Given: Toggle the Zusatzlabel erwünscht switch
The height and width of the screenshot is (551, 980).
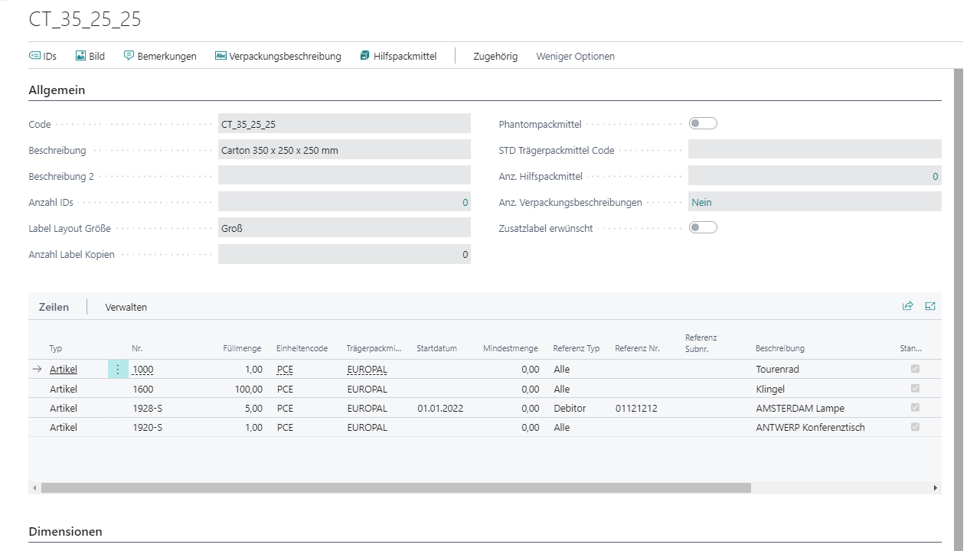Looking at the screenshot, I should click(x=703, y=227).
